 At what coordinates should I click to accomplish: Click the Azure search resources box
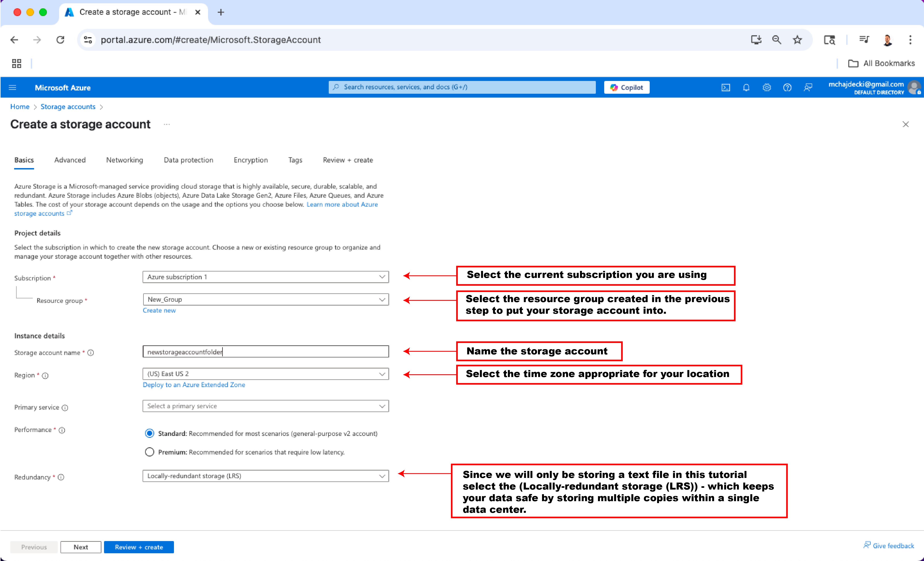pyautogui.click(x=462, y=87)
